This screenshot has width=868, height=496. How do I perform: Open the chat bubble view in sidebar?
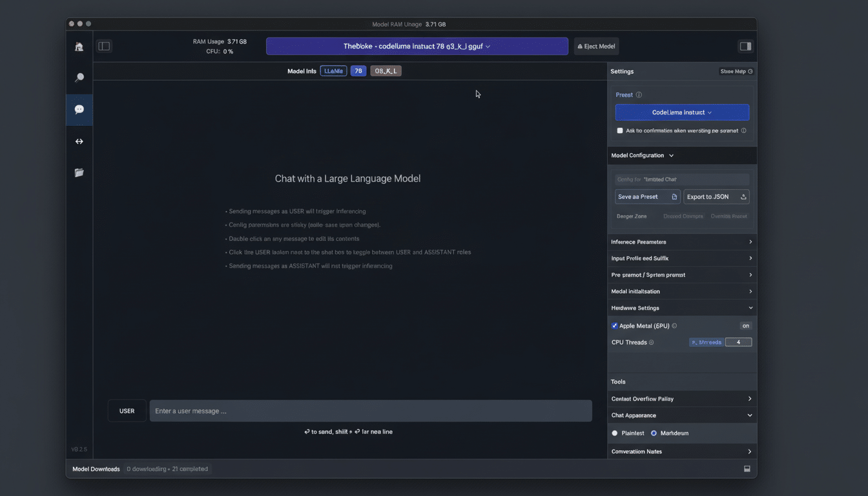79,109
